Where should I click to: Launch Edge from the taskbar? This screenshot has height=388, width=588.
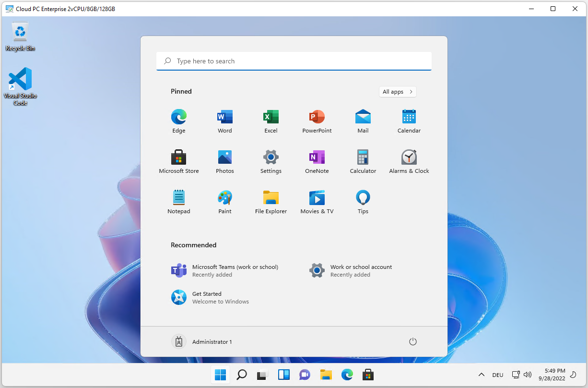(x=347, y=375)
